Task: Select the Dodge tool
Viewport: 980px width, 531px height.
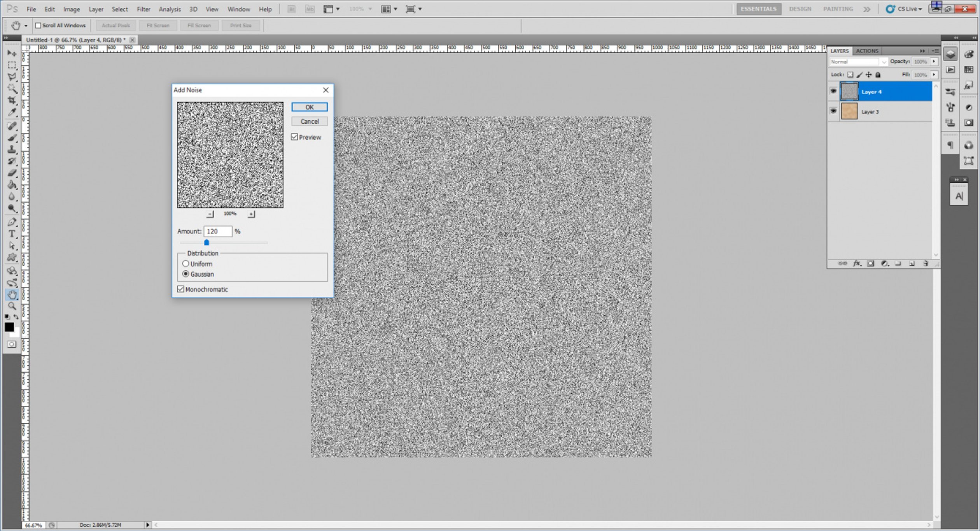Action: click(x=12, y=209)
